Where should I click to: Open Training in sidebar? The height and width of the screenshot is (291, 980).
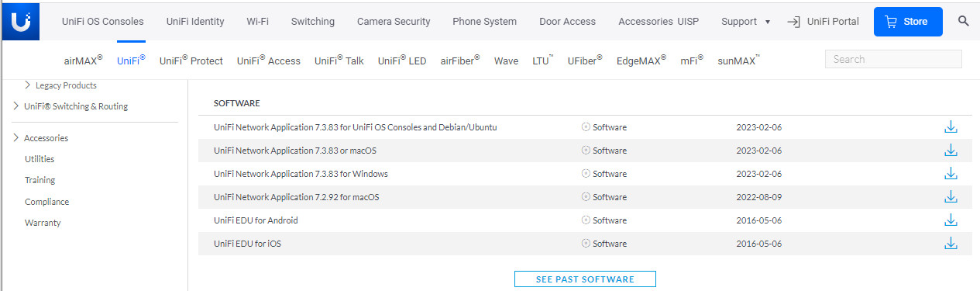coord(40,180)
